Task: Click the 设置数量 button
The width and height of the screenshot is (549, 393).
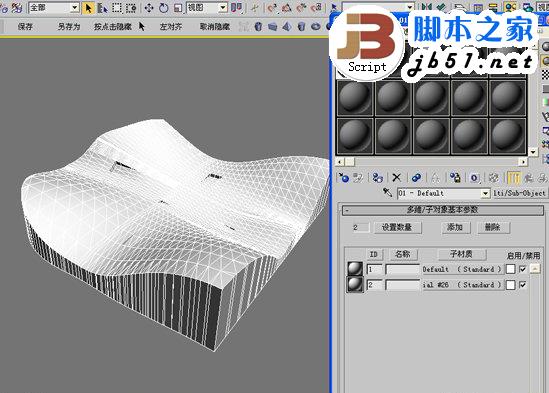Action: 397,228
